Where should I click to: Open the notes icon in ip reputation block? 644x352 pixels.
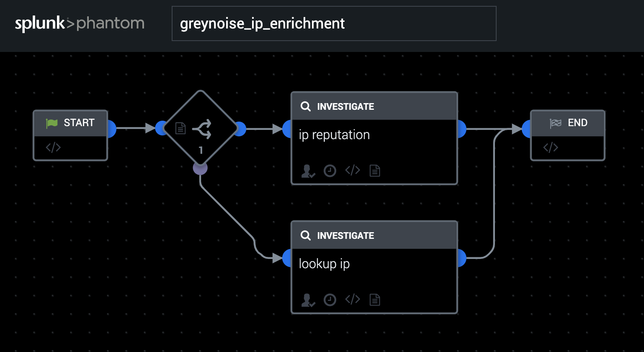click(x=375, y=171)
